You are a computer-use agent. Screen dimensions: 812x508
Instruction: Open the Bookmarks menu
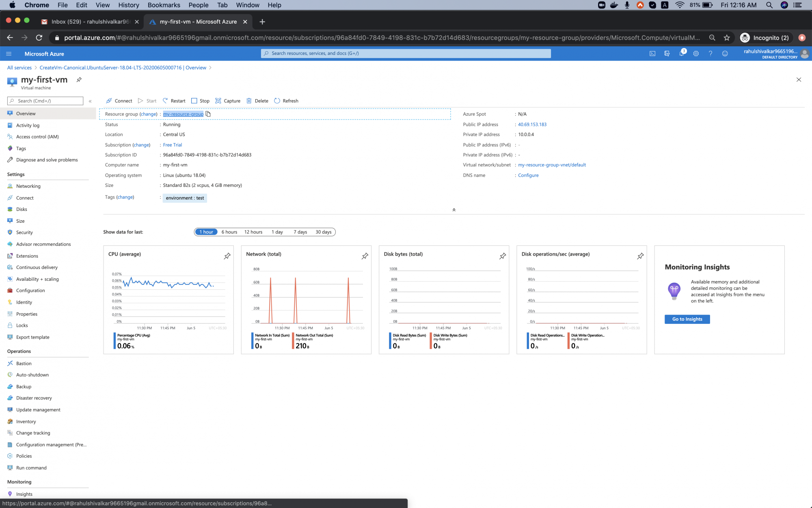tap(164, 5)
